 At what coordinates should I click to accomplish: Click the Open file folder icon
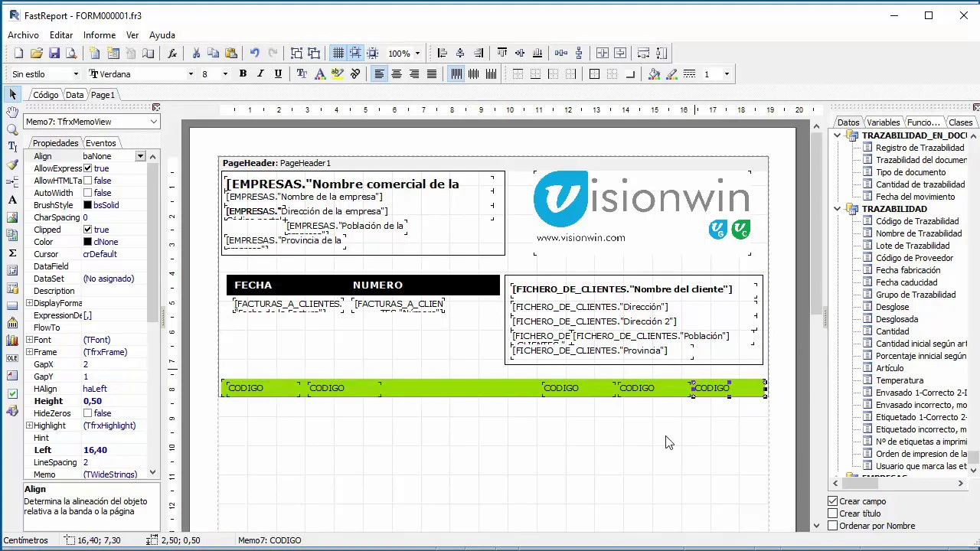[x=36, y=54]
